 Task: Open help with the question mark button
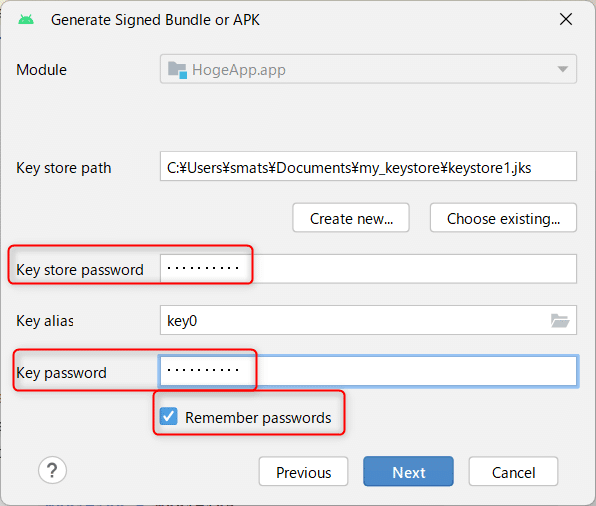click(52, 470)
